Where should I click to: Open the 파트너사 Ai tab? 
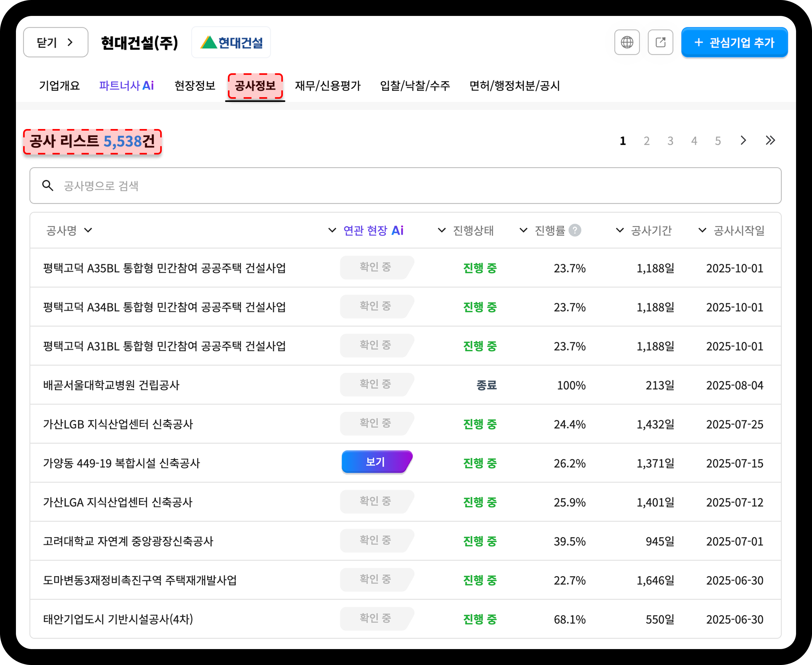tap(126, 85)
